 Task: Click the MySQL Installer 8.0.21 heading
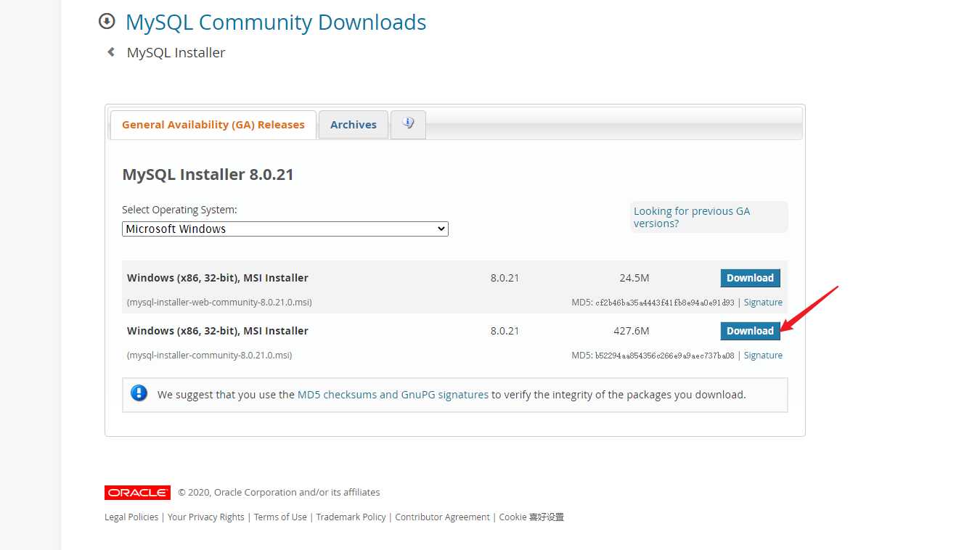tap(208, 175)
